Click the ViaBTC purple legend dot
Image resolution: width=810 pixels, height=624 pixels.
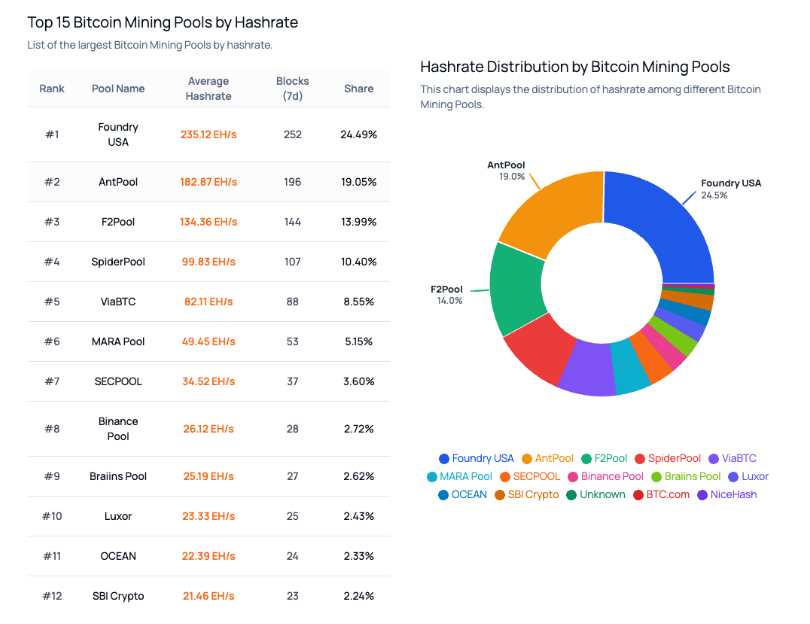pyautogui.click(x=714, y=459)
